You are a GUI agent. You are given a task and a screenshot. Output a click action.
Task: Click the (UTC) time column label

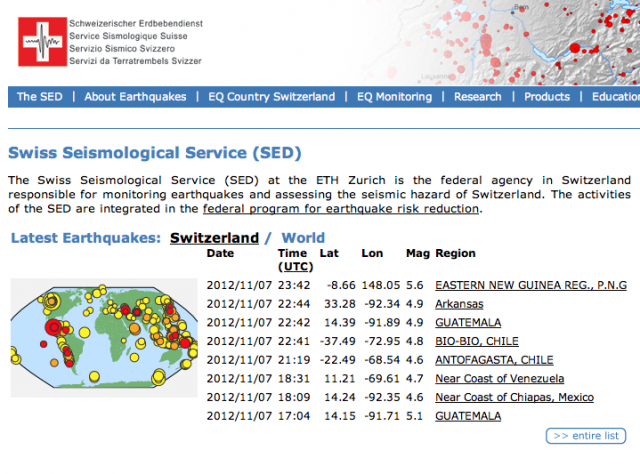click(x=296, y=267)
